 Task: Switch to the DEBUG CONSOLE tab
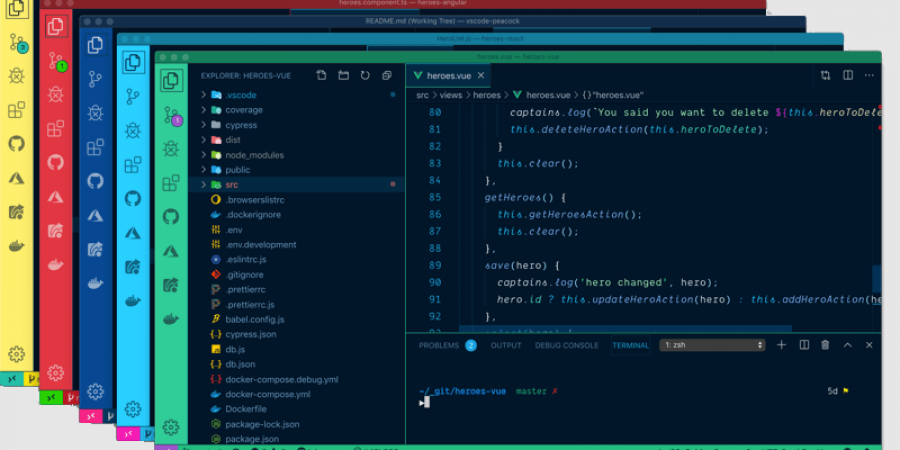coord(567,346)
